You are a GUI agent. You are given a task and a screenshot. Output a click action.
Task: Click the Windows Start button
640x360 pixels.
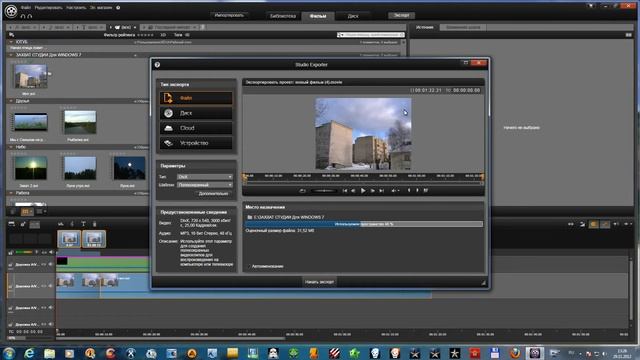pos(9,353)
